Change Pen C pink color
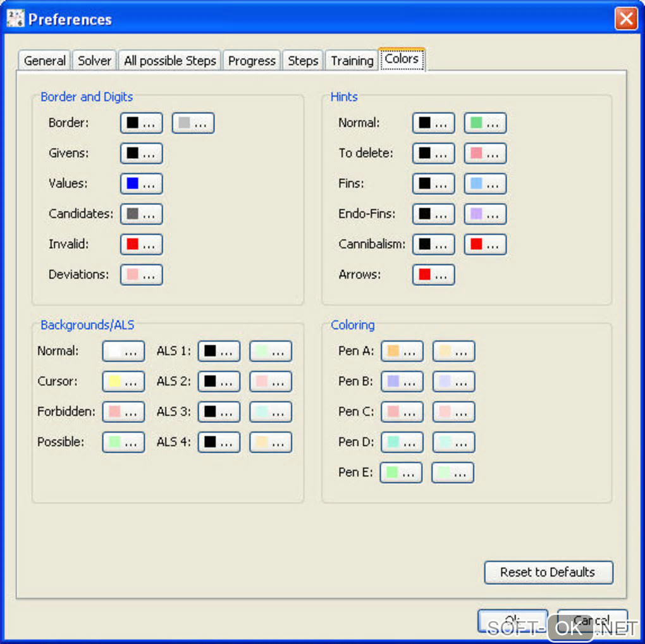 (x=402, y=412)
